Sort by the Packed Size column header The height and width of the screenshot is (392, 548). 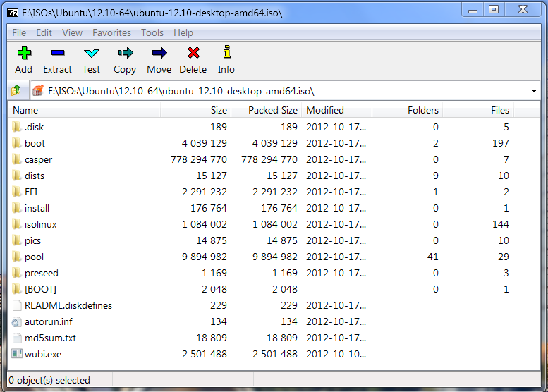(267, 110)
